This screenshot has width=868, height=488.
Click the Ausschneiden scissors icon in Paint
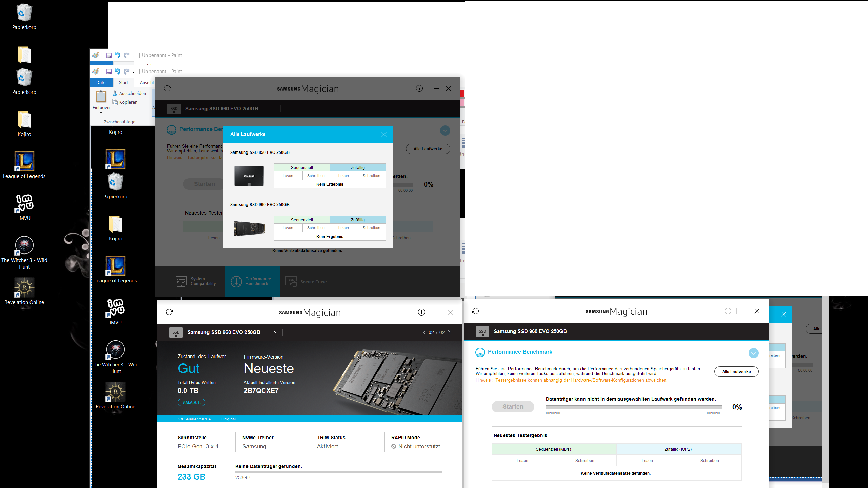tap(115, 93)
